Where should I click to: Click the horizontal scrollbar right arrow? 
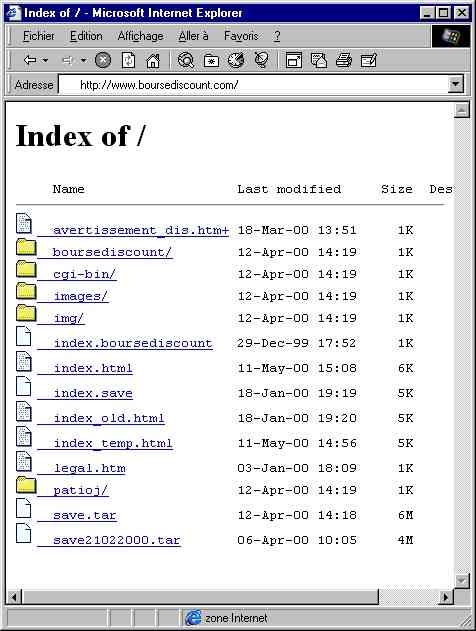(x=445, y=597)
